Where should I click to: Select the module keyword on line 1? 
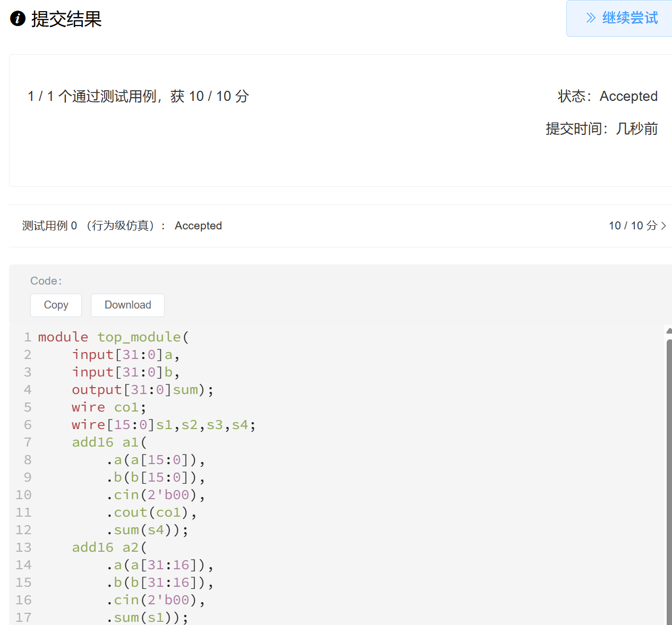[x=63, y=337]
